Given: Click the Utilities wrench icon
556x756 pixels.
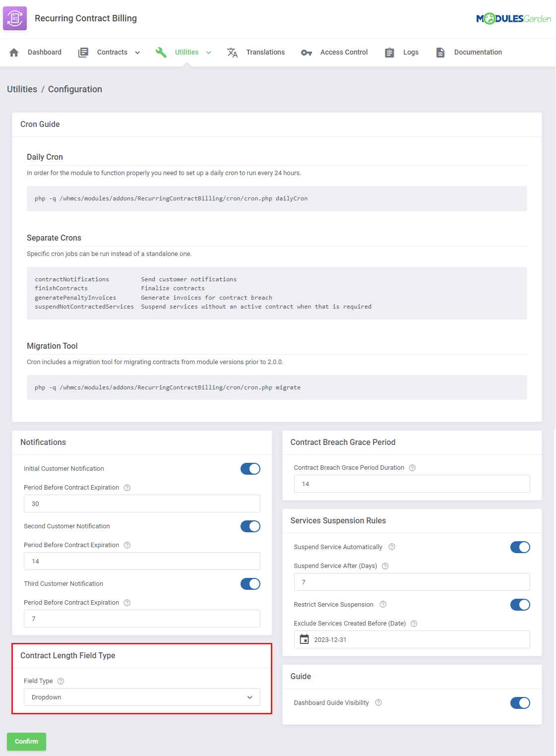Looking at the screenshot, I should 161,53.
